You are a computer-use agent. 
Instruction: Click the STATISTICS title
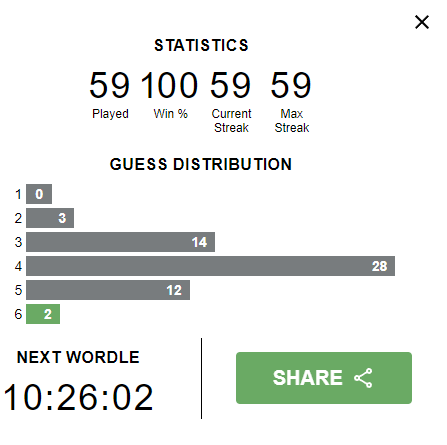(x=201, y=45)
